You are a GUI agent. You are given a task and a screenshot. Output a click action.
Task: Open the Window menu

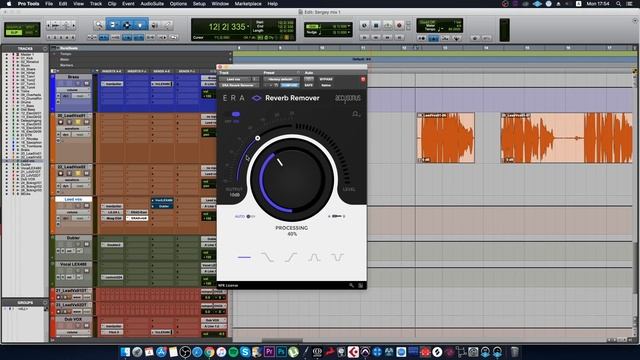(220, 4)
